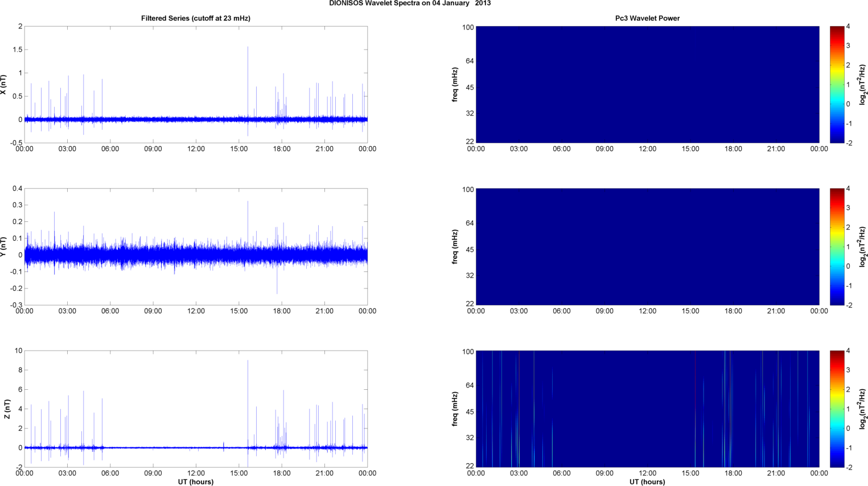Click the Z (nT) axis label
The image size is (868, 486).
coord(7,409)
